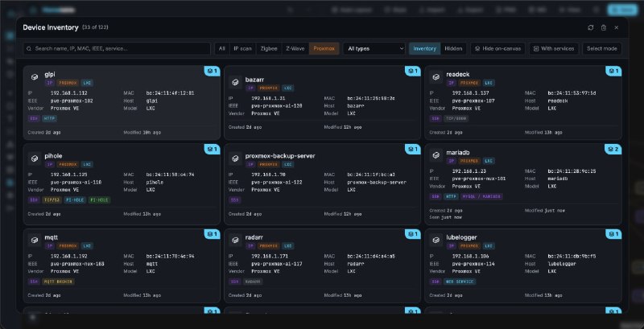
Task: Click the radarr device type icon
Action: [235, 240]
